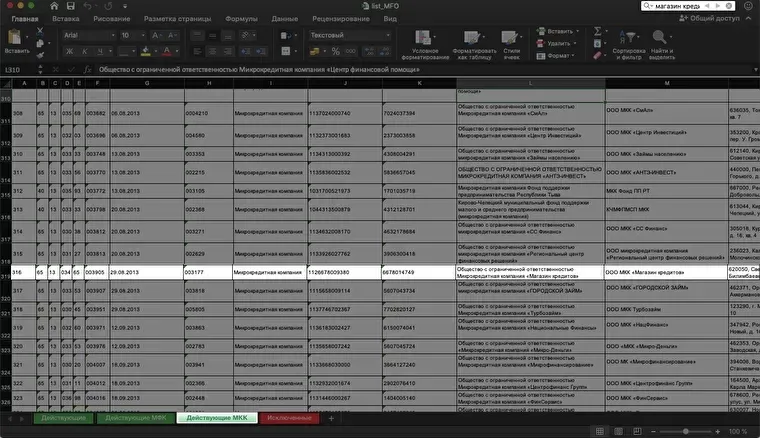
Task: Click the Home icon in the title bar
Action: click(x=54, y=6)
